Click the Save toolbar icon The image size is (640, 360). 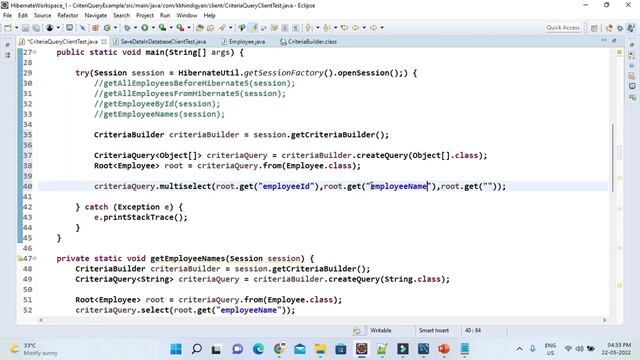[x=25, y=28]
